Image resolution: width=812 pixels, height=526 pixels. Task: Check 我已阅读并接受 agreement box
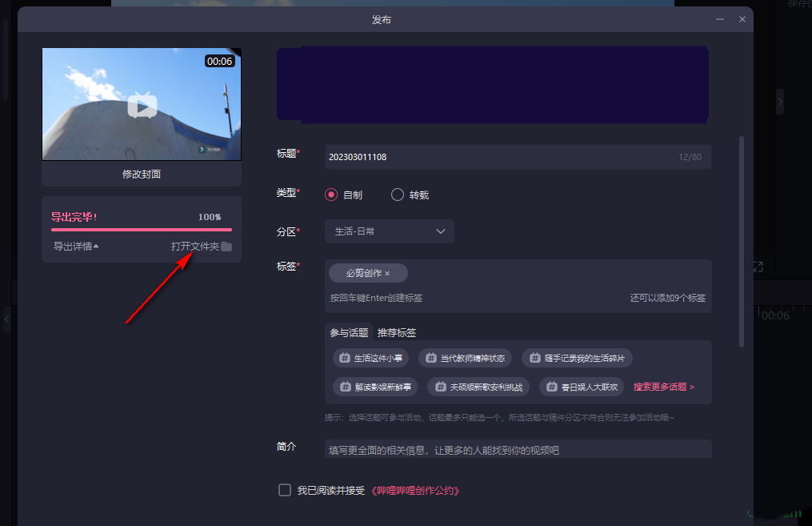click(284, 490)
